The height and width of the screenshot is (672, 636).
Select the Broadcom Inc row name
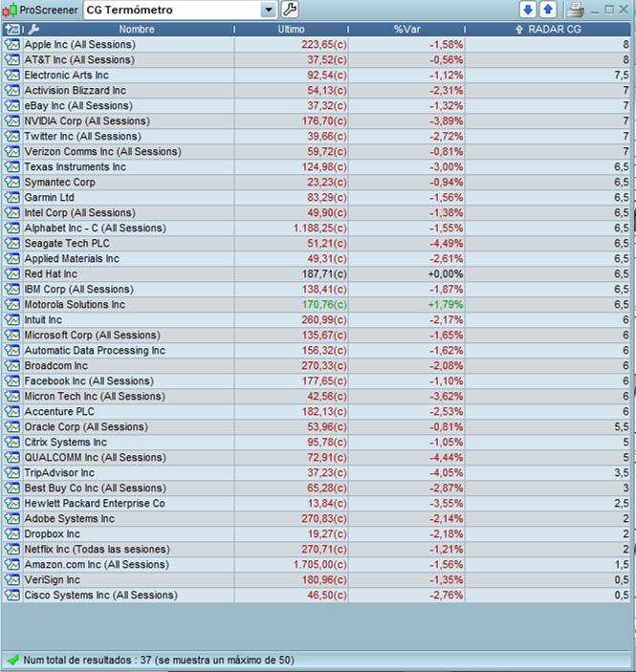55,365
